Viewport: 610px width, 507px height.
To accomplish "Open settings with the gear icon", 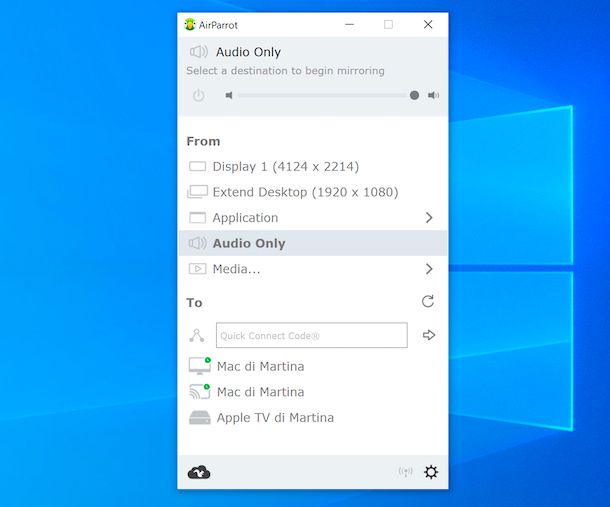I will 431,472.
